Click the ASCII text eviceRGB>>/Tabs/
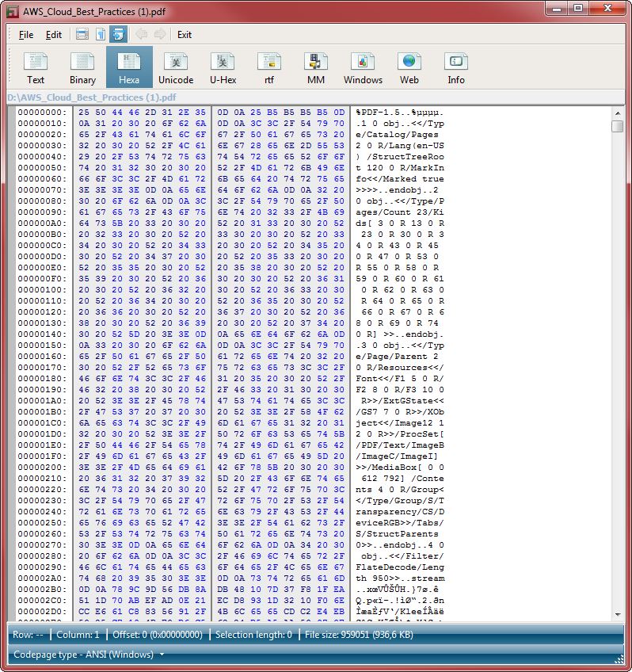This screenshot has height=672, width=632. [400, 523]
